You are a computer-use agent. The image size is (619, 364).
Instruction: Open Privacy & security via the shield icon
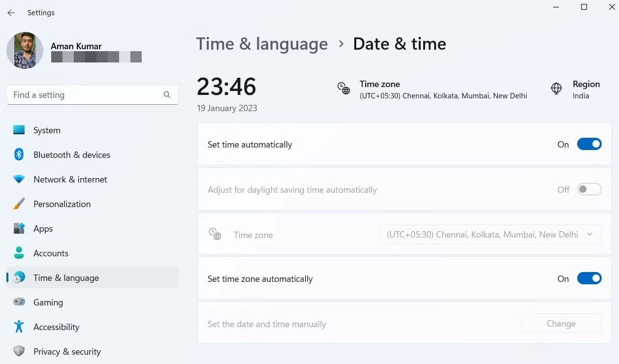[19, 351]
